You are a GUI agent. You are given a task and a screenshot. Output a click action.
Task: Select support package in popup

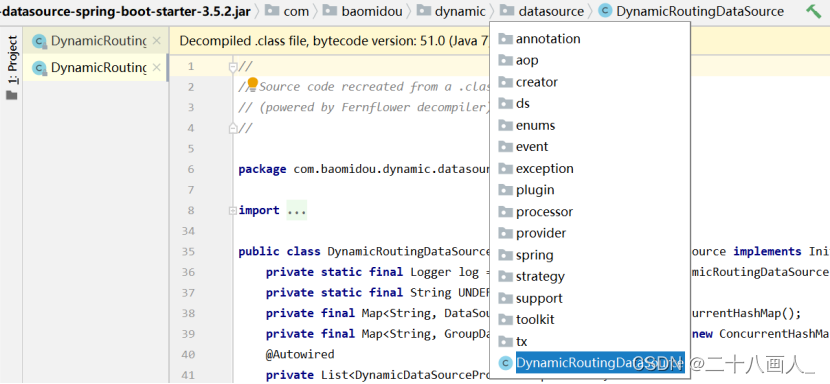pyautogui.click(x=590, y=298)
